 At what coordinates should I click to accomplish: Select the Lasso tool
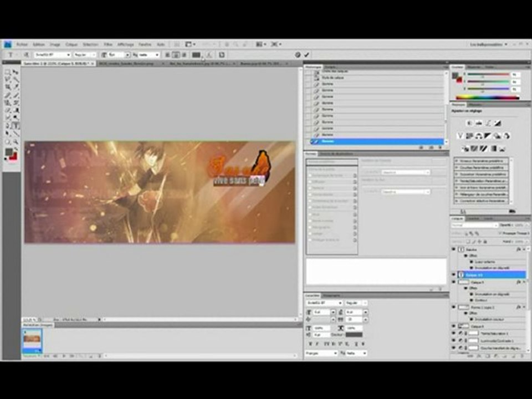coord(7,79)
